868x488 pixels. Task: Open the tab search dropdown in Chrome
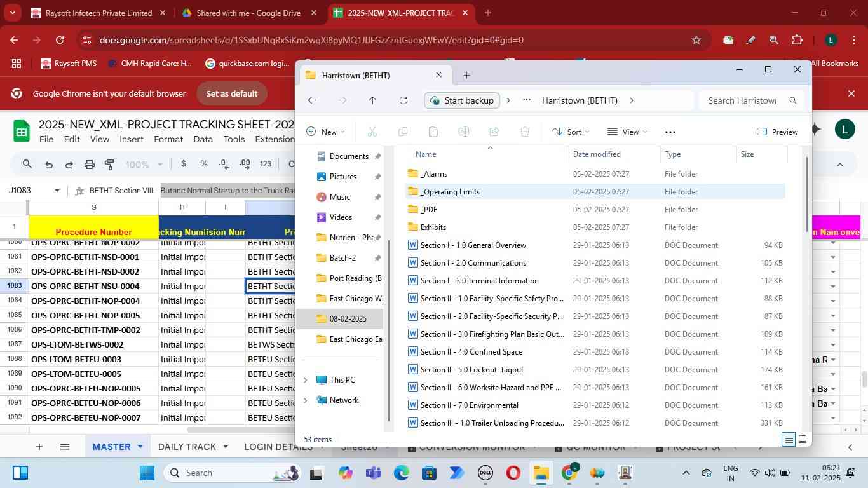point(13,13)
